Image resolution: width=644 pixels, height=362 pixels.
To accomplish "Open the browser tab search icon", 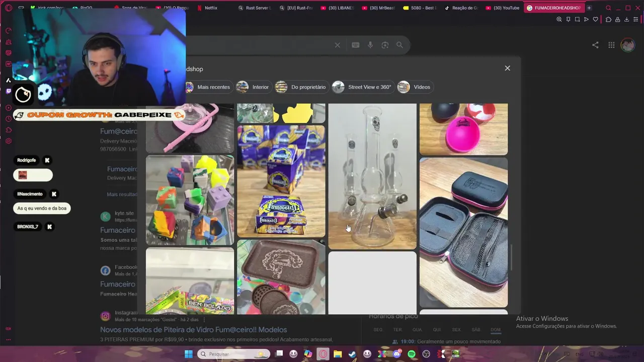I will pos(608,8).
